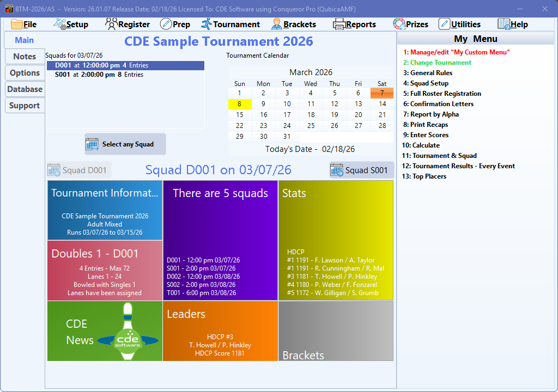
Task: Click the Reports printer icon
Action: pos(339,24)
